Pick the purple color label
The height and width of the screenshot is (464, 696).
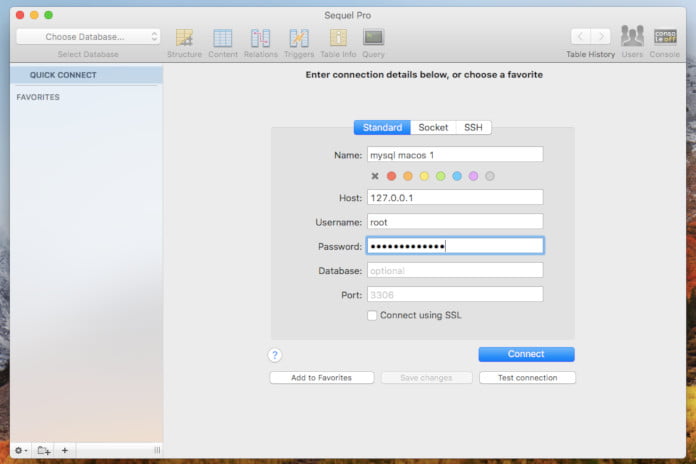(474, 176)
